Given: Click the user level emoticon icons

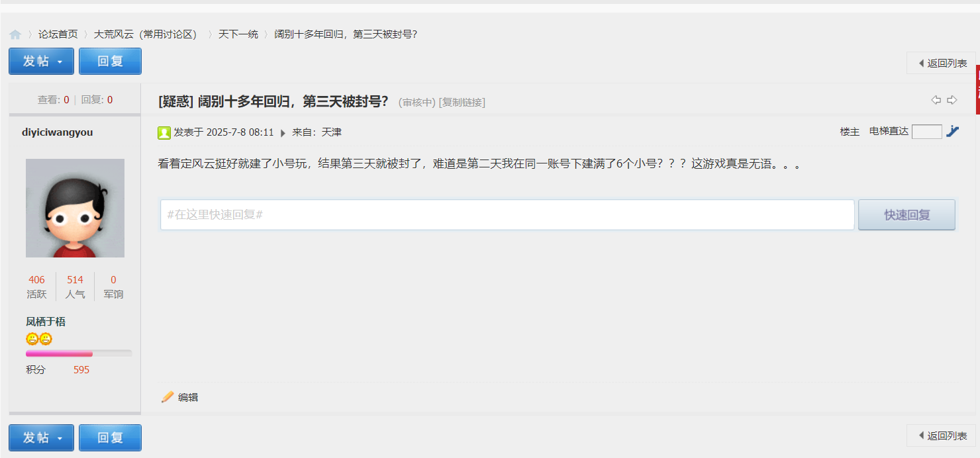Looking at the screenshot, I should [x=39, y=339].
